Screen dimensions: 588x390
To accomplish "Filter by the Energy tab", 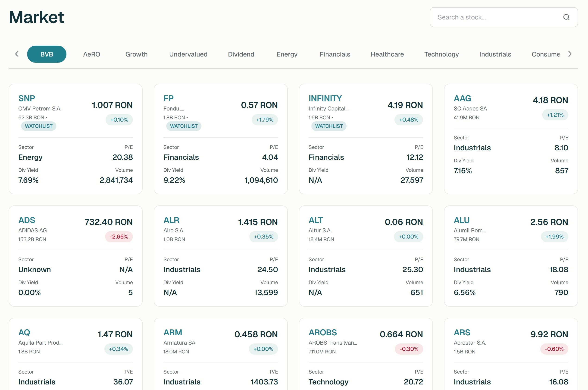I will pyautogui.click(x=287, y=54).
